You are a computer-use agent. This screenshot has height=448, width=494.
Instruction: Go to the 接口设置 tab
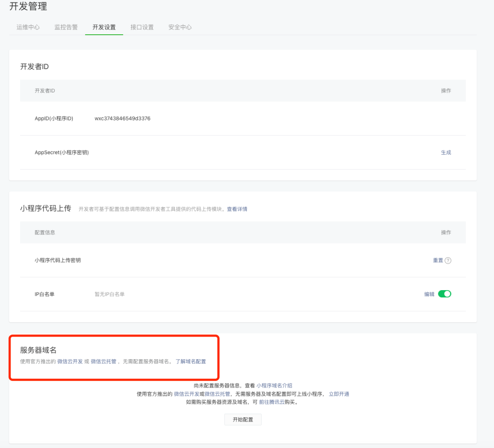point(142,27)
